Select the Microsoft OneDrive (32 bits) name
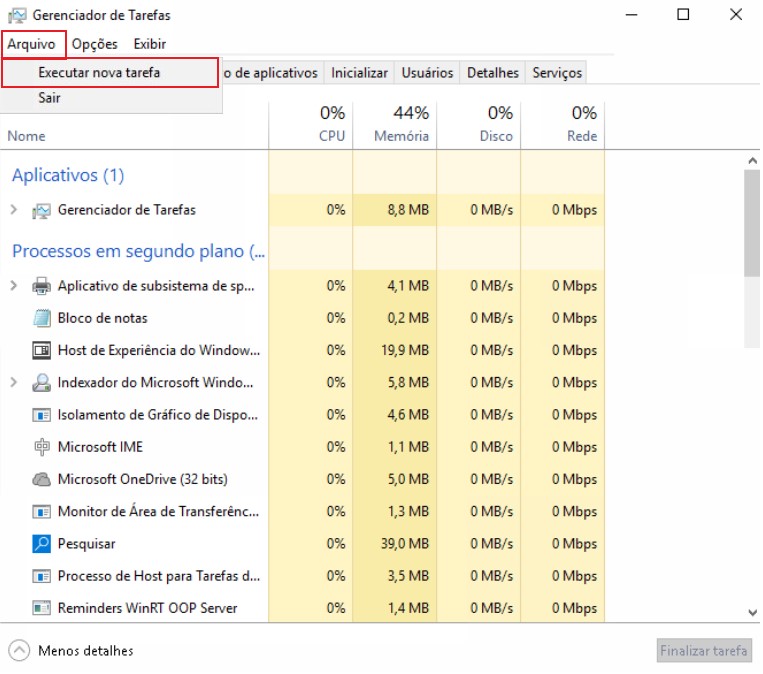The image size is (763, 674). pos(143,479)
